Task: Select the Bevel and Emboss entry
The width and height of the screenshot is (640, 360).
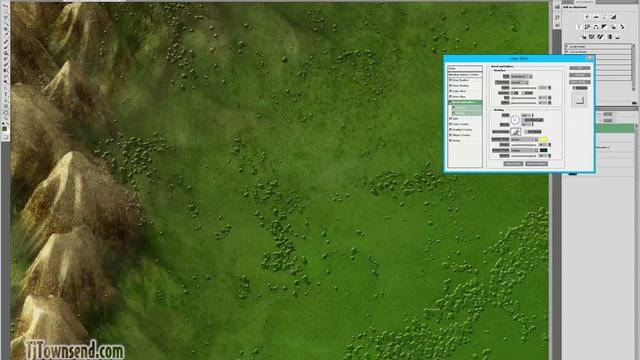Action: (x=465, y=102)
